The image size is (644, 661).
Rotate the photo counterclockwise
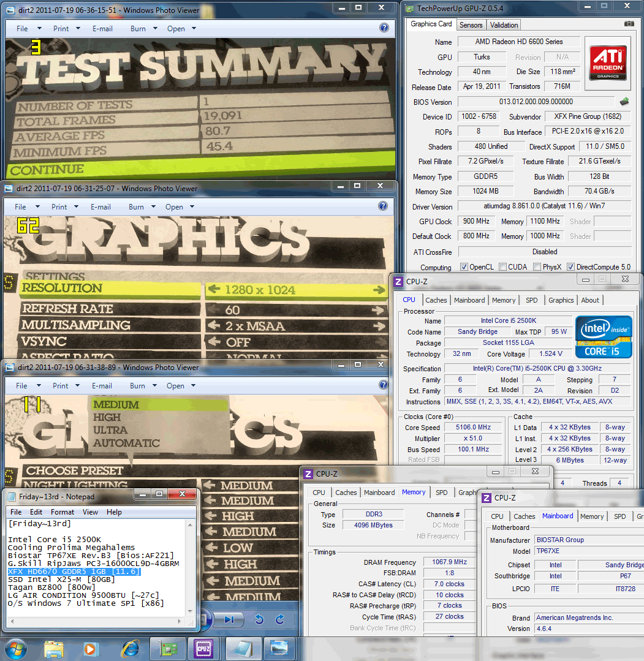pos(259,619)
